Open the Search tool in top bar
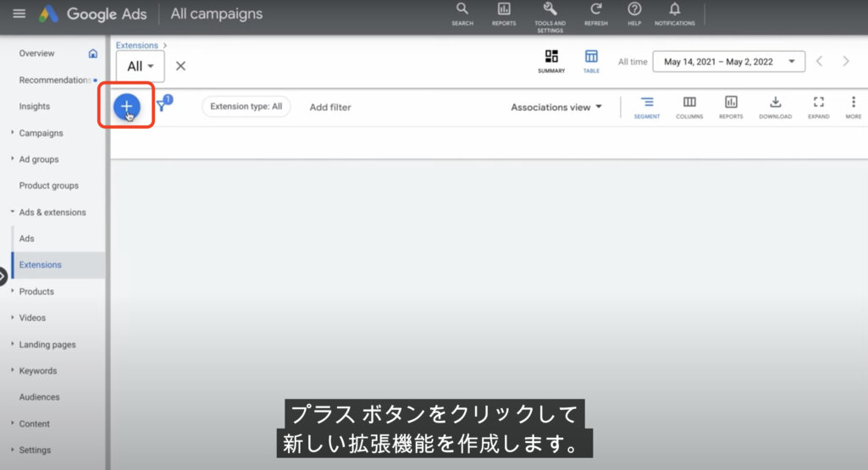 [462, 13]
